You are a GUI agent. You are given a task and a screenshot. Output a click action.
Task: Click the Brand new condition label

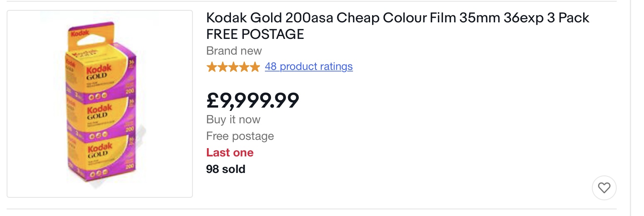[x=234, y=51]
